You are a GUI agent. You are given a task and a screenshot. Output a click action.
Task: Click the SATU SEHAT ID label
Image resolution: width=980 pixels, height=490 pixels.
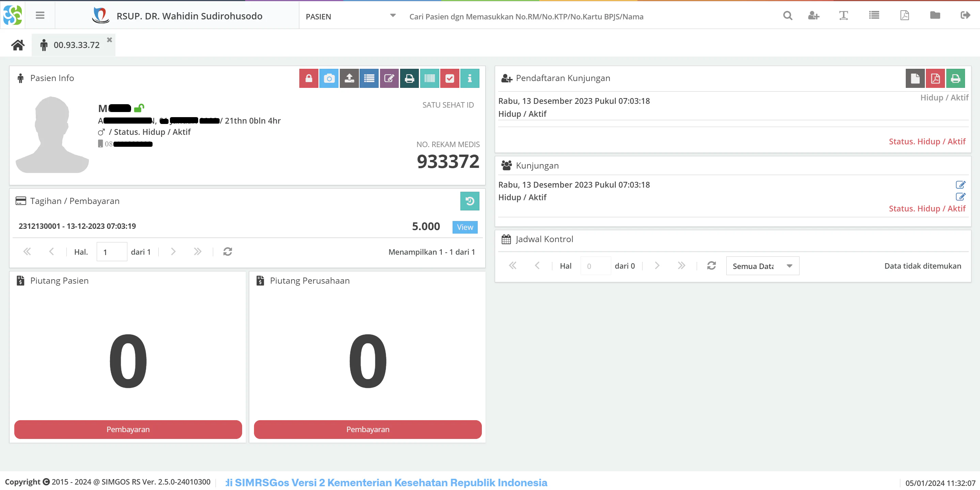pos(448,105)
